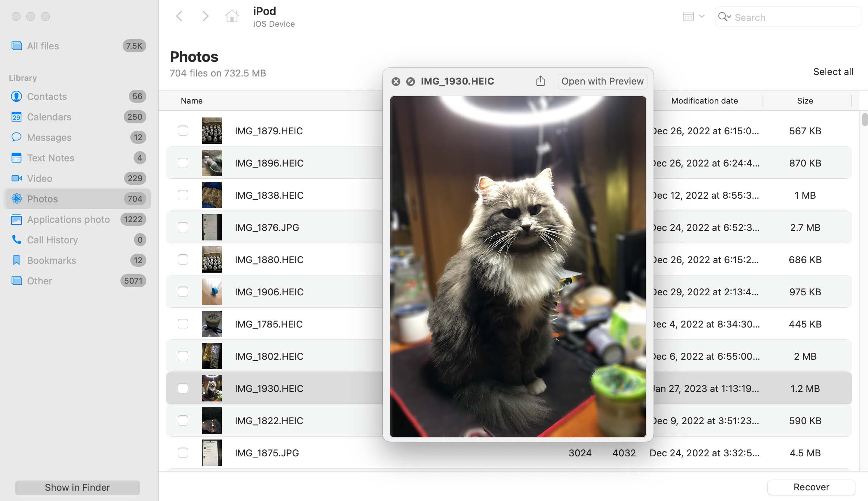The image size is (868, 501).
Task: Click the share icon in preview
Action: [540, 81]
